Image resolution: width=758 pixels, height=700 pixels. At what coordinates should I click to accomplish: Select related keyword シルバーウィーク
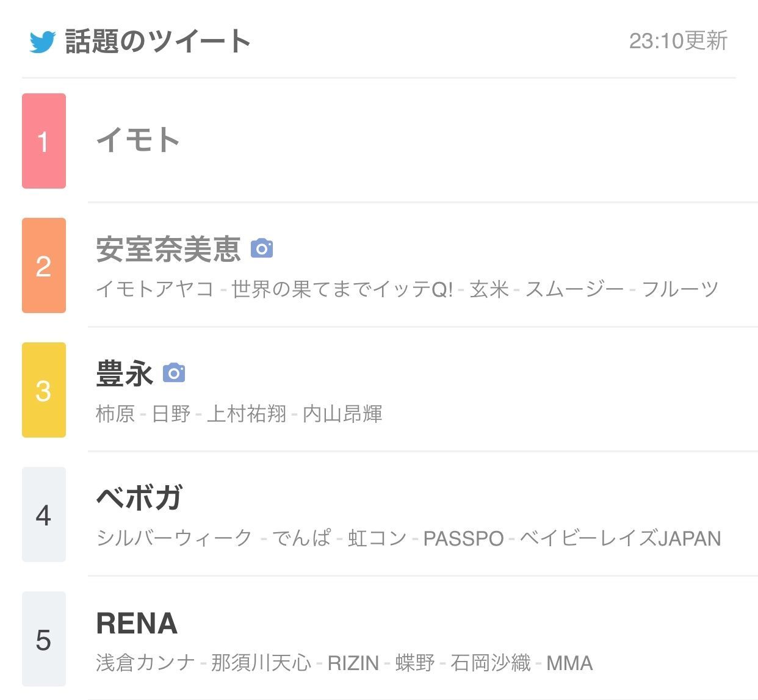pos(175,538)
